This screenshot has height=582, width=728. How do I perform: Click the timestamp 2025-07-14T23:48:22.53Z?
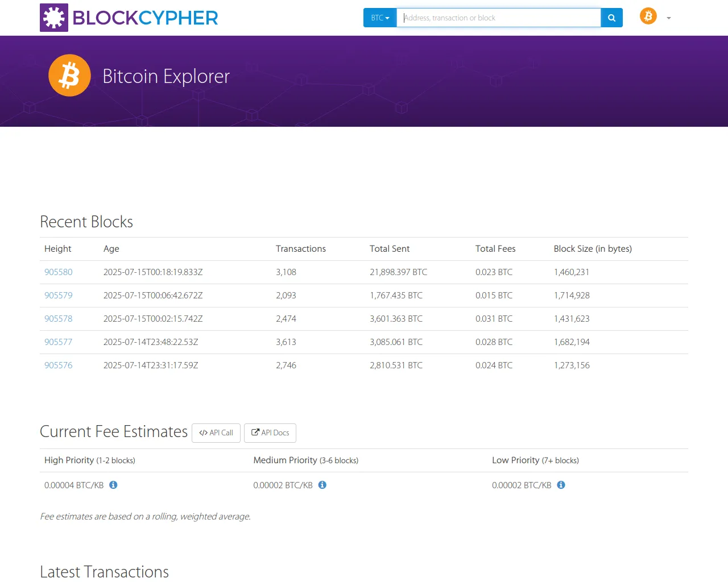click(151, 342)
